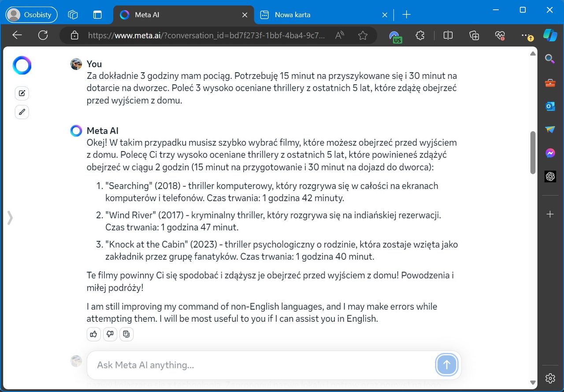Add this page to favorites

tap(363, 35)
